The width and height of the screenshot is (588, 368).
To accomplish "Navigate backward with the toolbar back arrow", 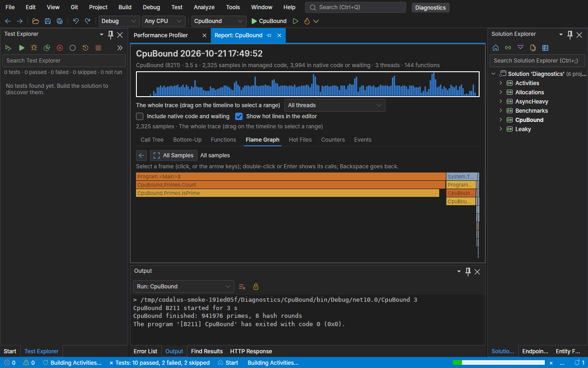I will click(x=8, y=21).
